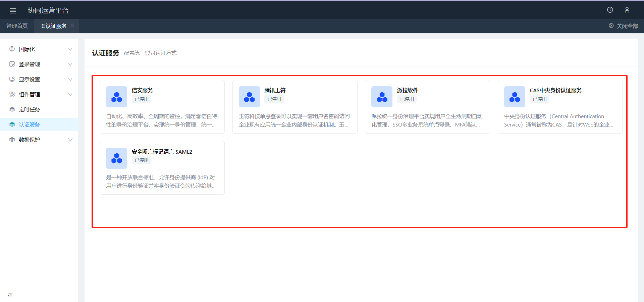Viewport: 644px width, 302px height.
Task: Click the CAS description text
Action: pos(559,120)
